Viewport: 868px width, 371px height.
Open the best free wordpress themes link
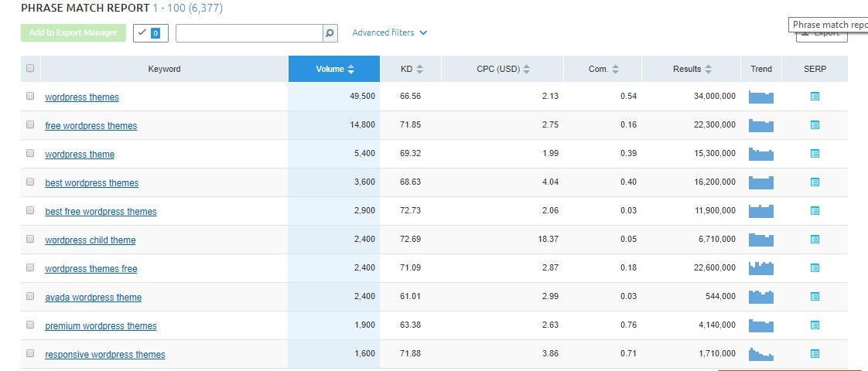pos(101,212)
